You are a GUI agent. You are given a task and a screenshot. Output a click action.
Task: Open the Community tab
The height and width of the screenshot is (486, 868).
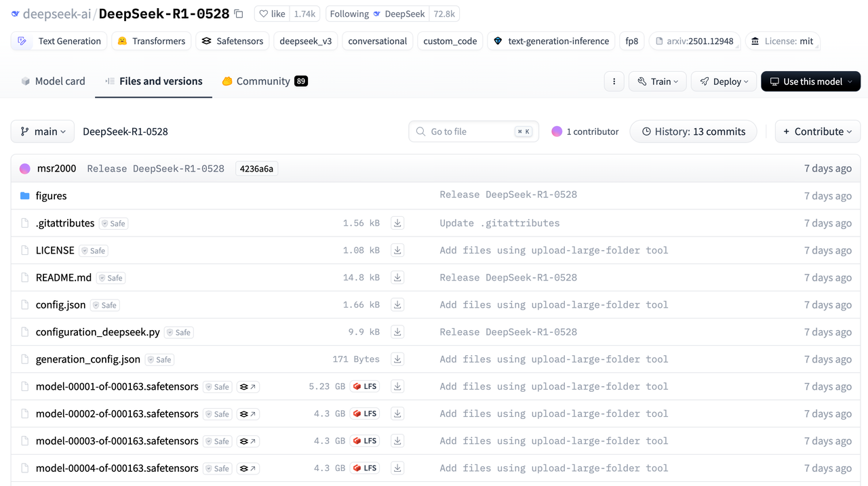pyautogui.click(x=264, y=81)
